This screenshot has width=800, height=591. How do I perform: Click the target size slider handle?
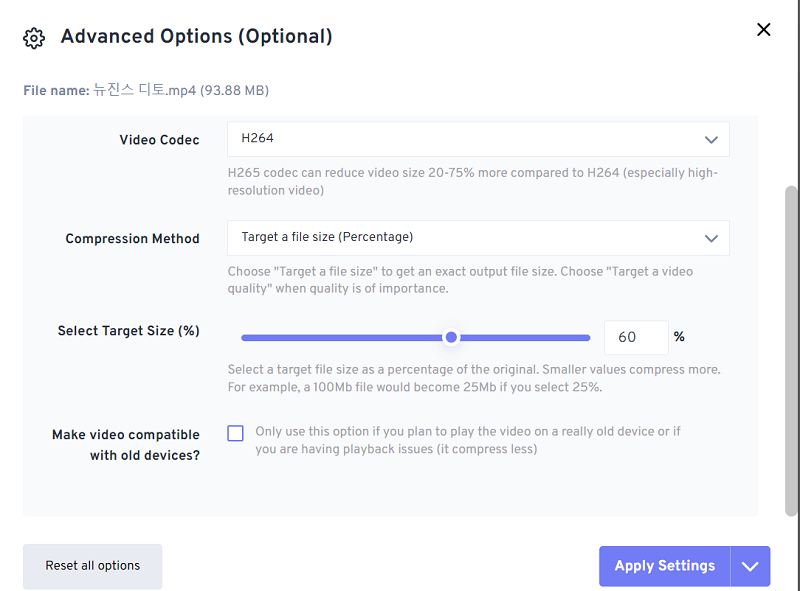point(451,337)
